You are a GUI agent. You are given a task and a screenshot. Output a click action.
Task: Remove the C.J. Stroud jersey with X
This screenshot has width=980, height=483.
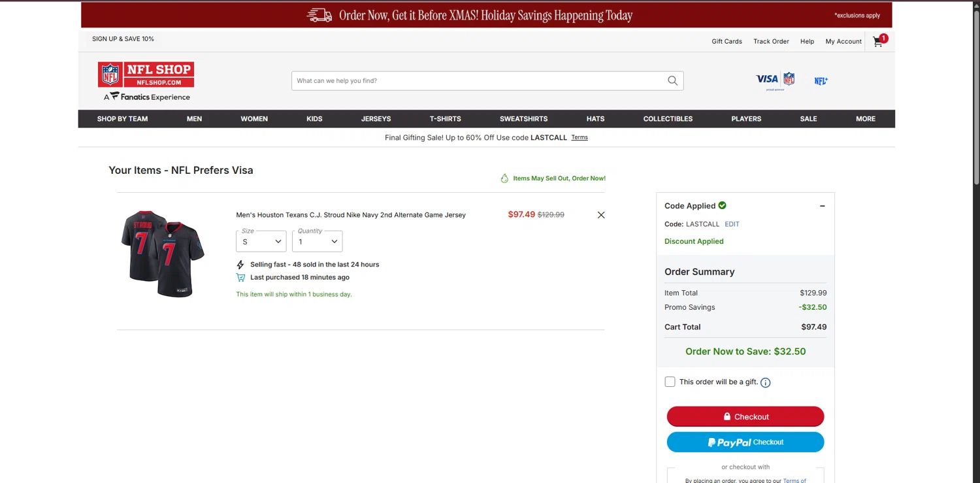click(x=601, y=215)
